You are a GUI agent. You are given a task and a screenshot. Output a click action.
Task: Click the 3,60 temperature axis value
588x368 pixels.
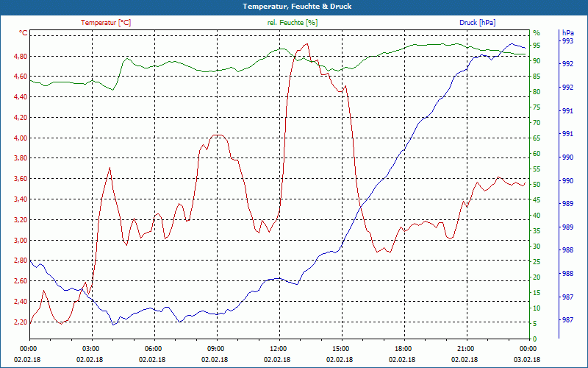pos(21,179)
